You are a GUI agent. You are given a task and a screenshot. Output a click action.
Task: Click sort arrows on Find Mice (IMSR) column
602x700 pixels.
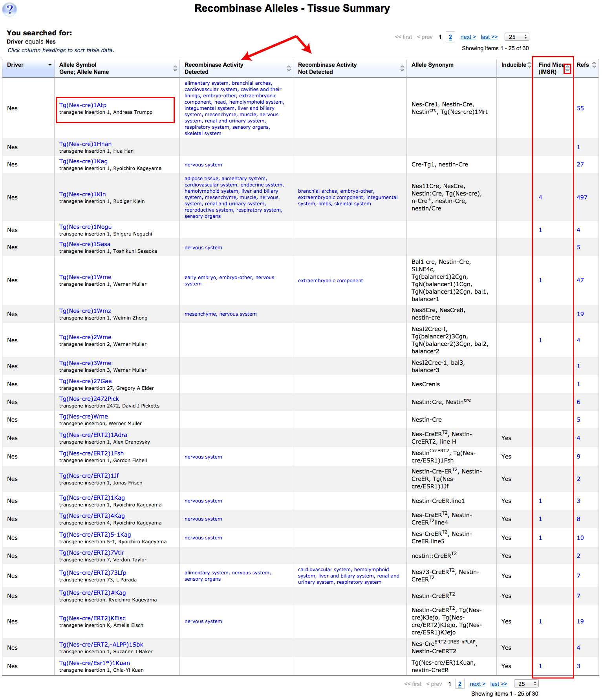pyautogui.click(x=567, y=69)
